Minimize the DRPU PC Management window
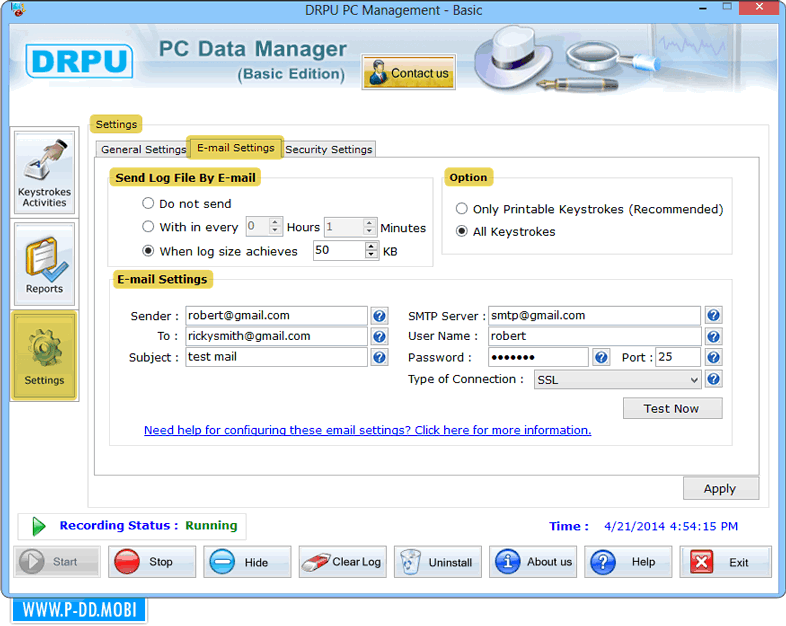 pos(703,8)
